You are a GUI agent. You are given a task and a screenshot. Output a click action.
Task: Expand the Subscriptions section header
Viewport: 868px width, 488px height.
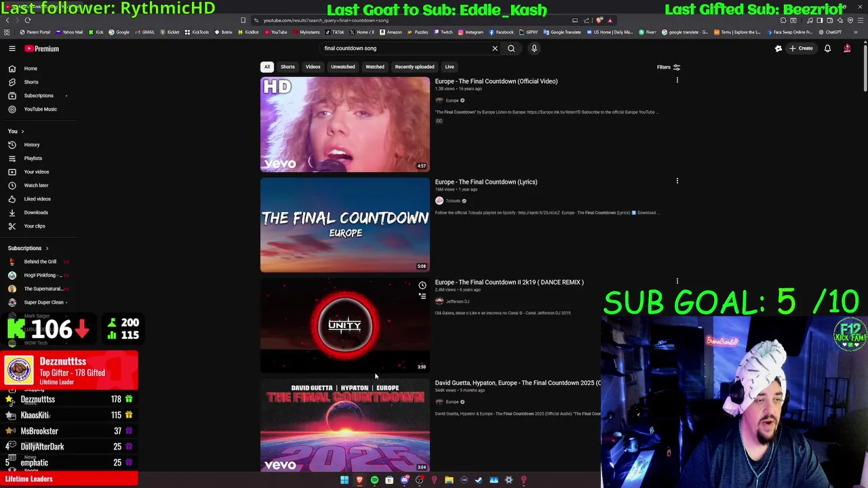28,248
